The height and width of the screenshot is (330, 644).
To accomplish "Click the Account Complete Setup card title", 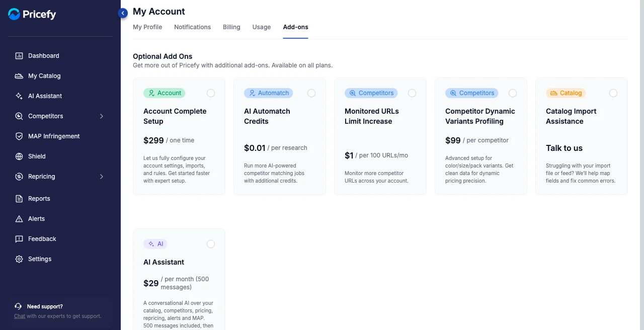I will click(175, 116).
